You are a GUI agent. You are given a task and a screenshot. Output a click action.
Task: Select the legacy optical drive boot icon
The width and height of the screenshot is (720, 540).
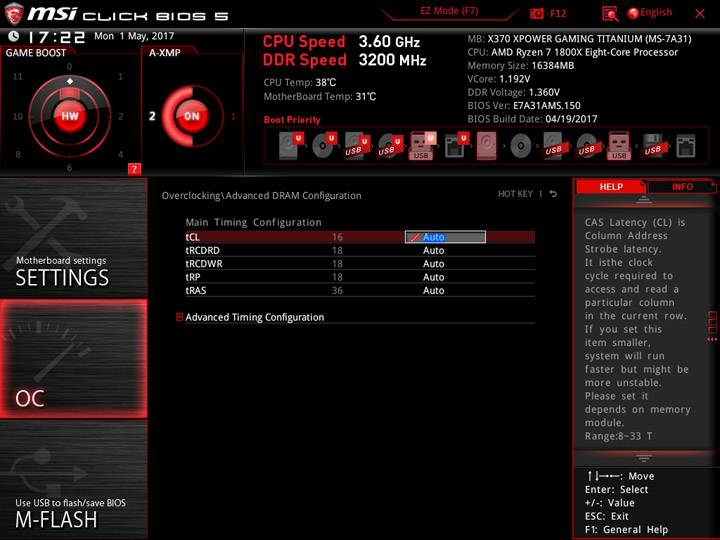pyautogui.click(x=521, y=146)
